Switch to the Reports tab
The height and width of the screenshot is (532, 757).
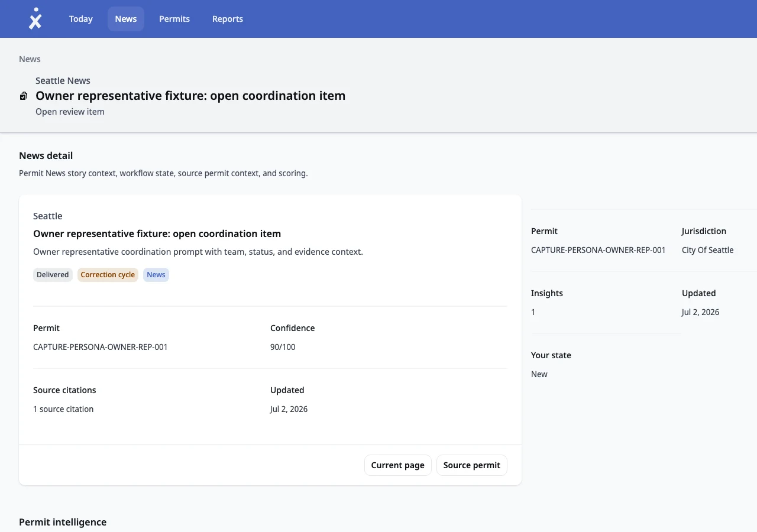228,19
